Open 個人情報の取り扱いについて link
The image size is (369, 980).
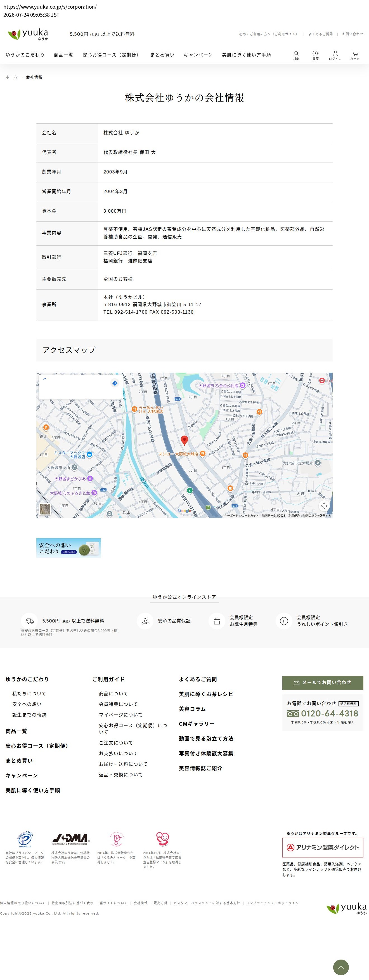point(22,903)
